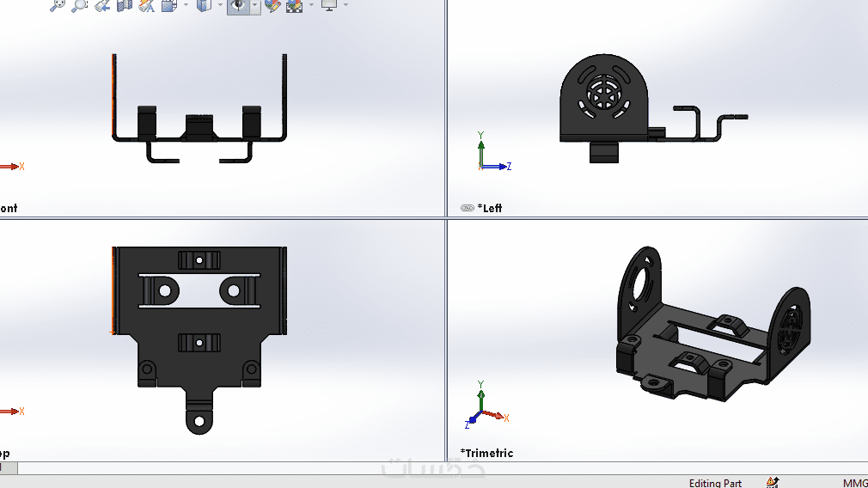
Task: Click the link-views icon beside *Left
Action: (x=468, y=208)
